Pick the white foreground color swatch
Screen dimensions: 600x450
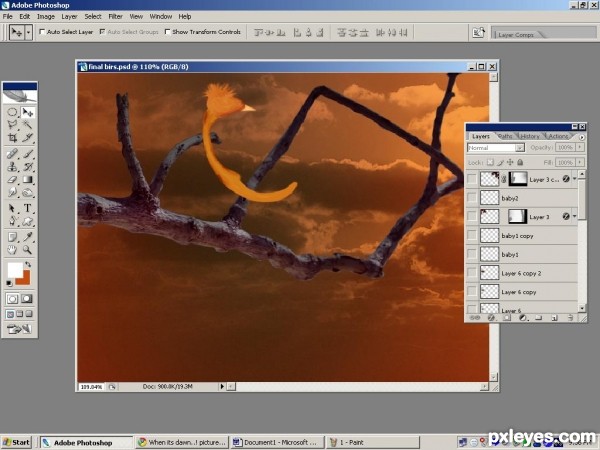pos(15,270)
